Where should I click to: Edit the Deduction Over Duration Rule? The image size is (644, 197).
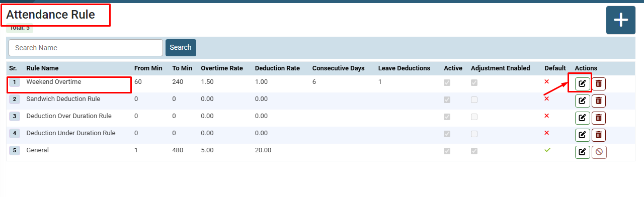click(582, 118)
